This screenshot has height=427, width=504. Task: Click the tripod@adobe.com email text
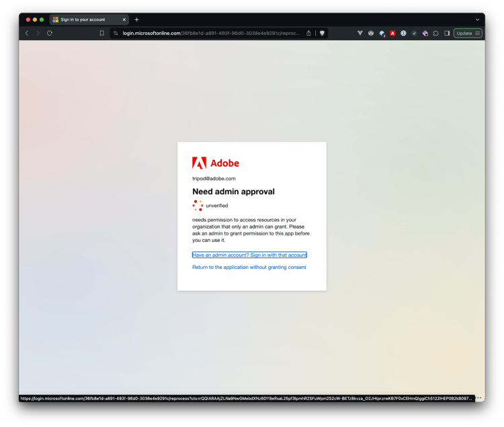[x=214, y=178]
